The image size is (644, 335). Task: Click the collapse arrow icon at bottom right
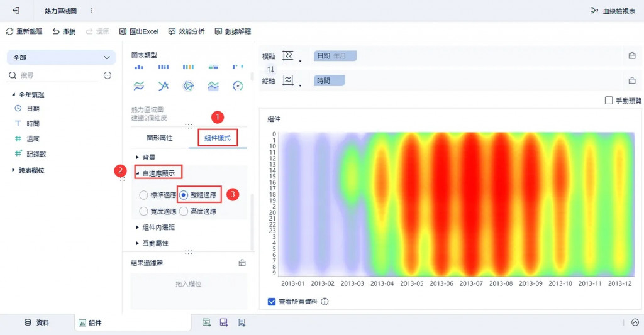tap(635, 322)
